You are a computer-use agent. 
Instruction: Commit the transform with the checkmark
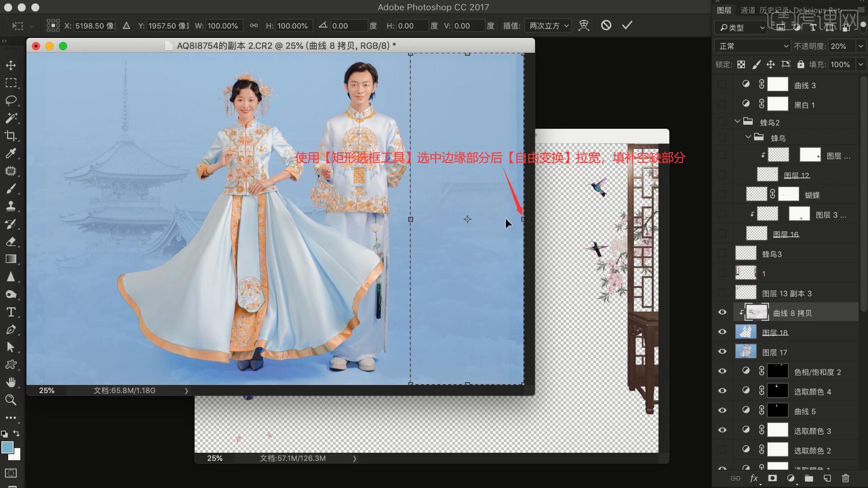627,26
